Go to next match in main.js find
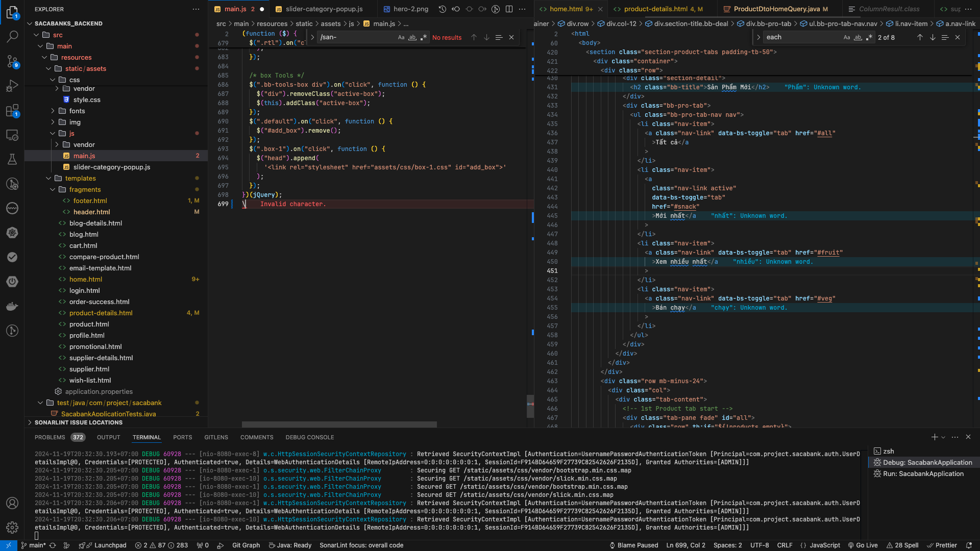 486,37
